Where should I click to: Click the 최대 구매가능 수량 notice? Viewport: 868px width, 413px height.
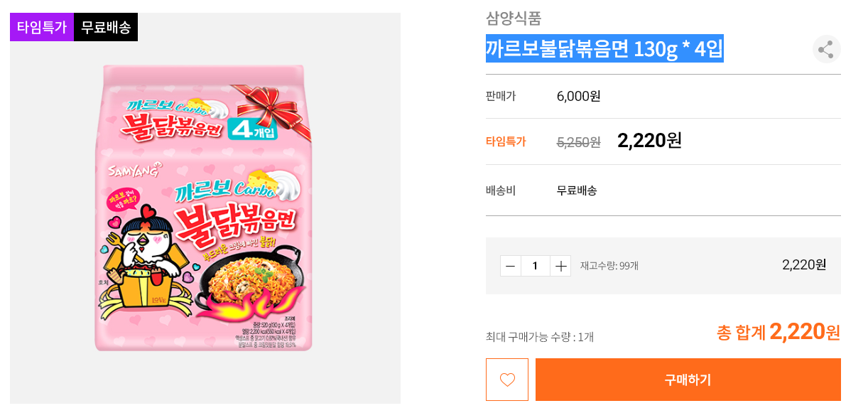click(x=540, y=337)
